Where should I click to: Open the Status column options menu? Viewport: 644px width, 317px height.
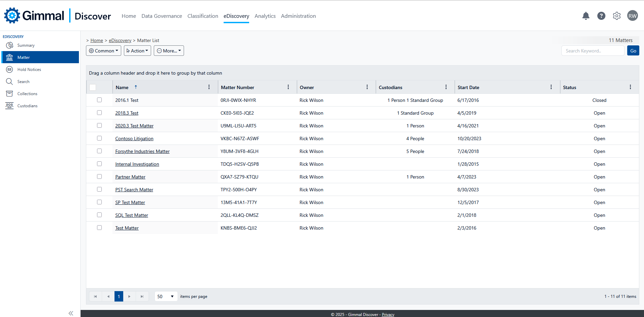630,87
